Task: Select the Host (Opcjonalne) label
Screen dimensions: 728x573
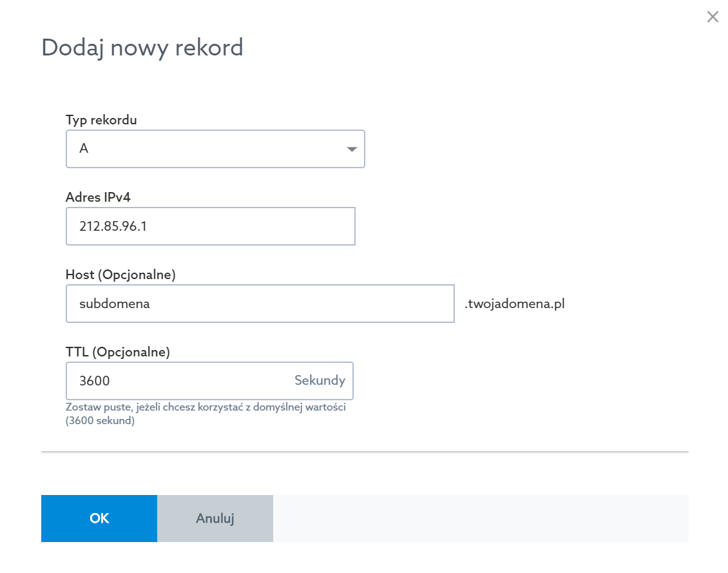Action: (x=120, y=275)
